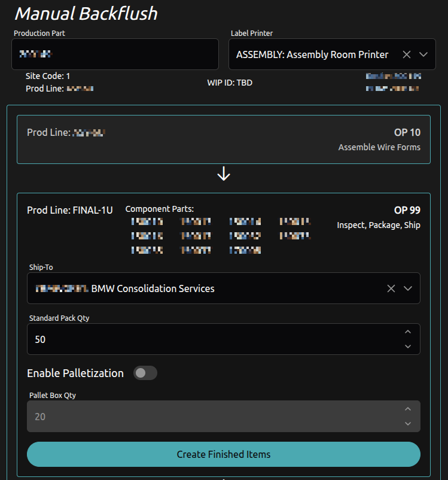
Task: Click 'Site Code: 1' text
Action: (x=48, y=76)
